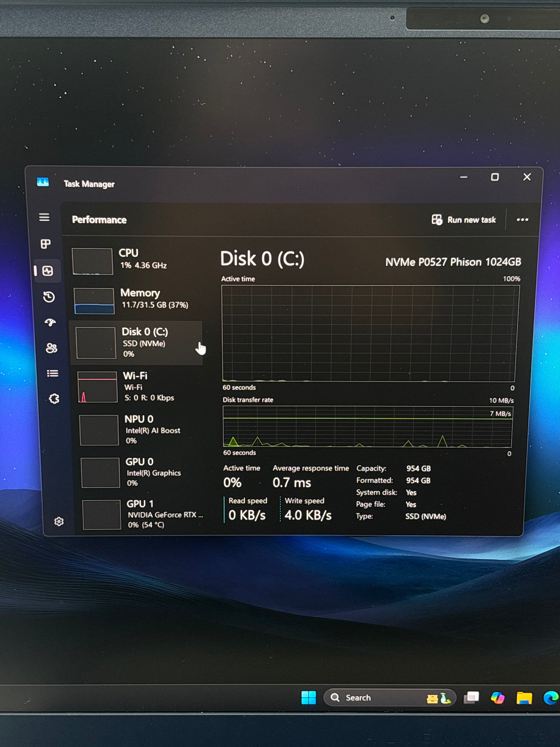The height and width of the screenshot is (747, 560).
Task: Click the Run new task button
Action: 464,220
